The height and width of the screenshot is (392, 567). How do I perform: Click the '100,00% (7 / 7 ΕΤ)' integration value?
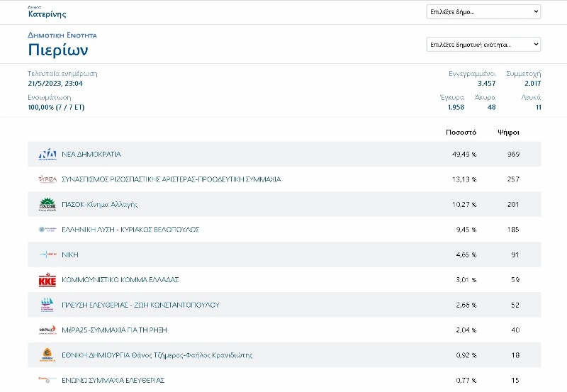click(56, 108)
